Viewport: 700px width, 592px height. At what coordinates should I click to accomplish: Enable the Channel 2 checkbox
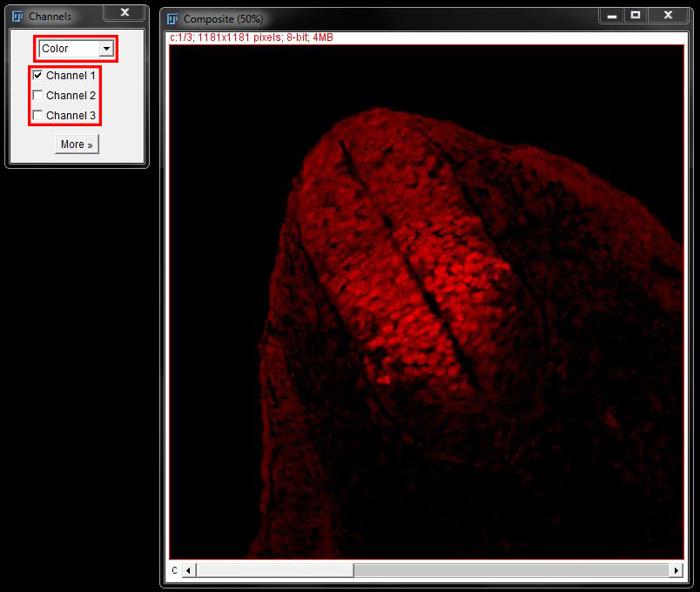tap(37, 96)
